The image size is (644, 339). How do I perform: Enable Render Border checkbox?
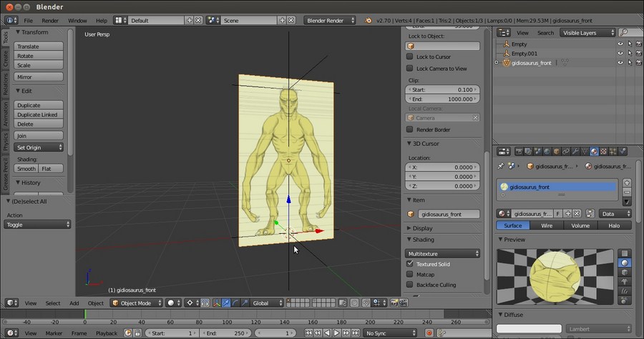(x=410, y=129)
